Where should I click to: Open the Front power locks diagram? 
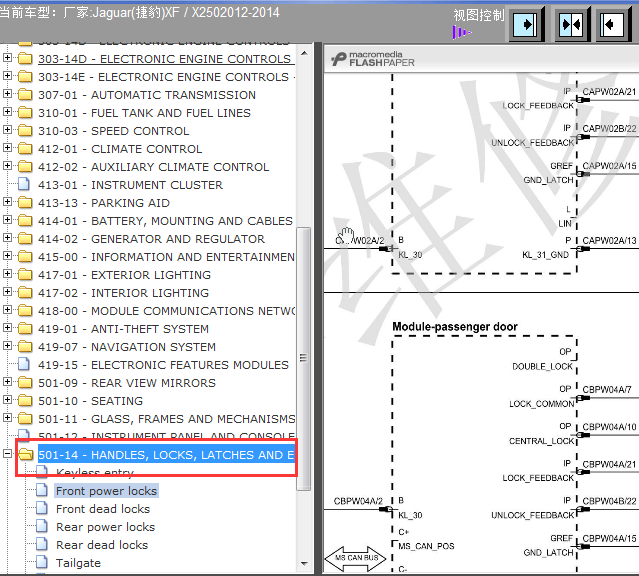click(x=106, y=491)
